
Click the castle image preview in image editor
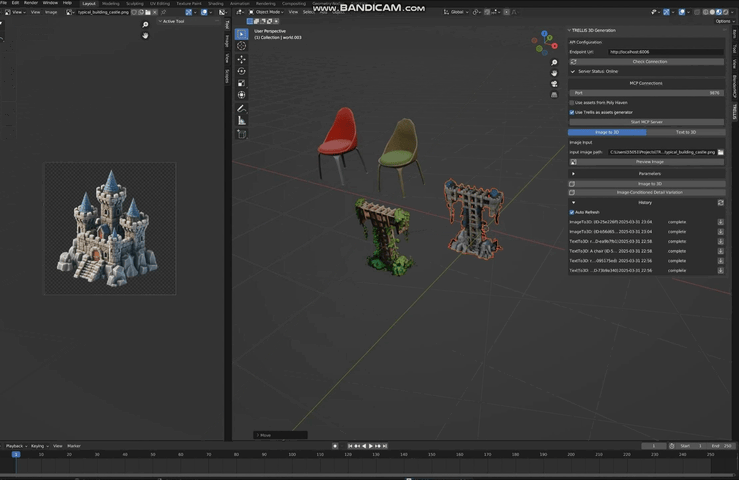click(x=110, y=229)
